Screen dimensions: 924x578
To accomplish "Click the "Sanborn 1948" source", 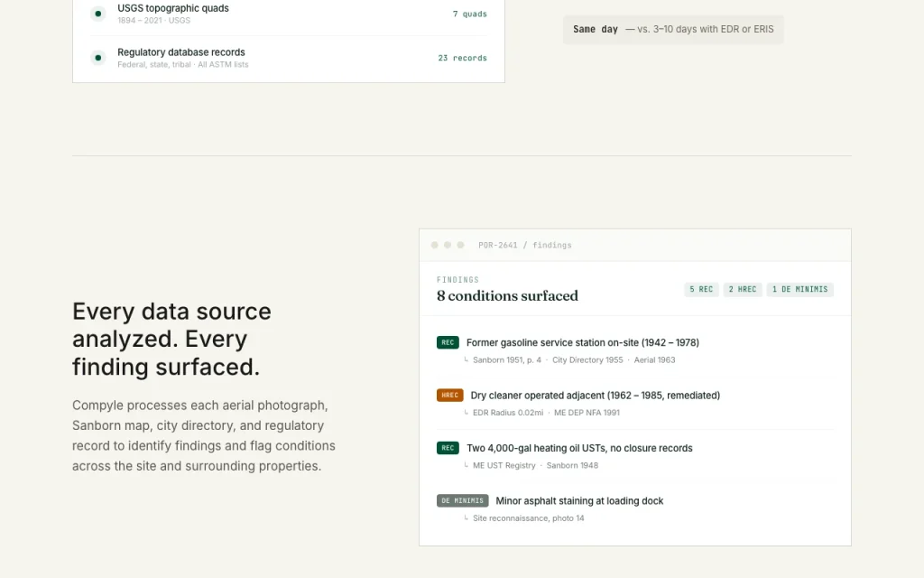I will click(x=572, y=466).
